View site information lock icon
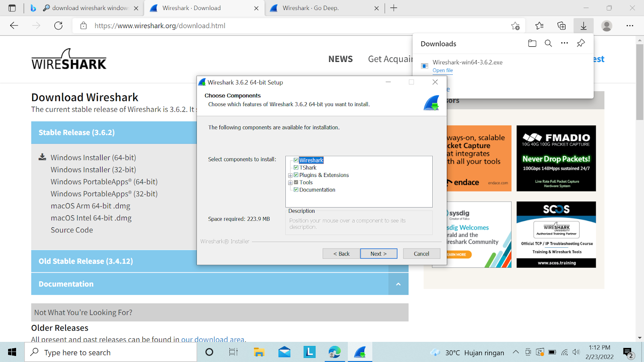Image resolution: width=644 pixels, height=362 pixels. pos(83,26)
